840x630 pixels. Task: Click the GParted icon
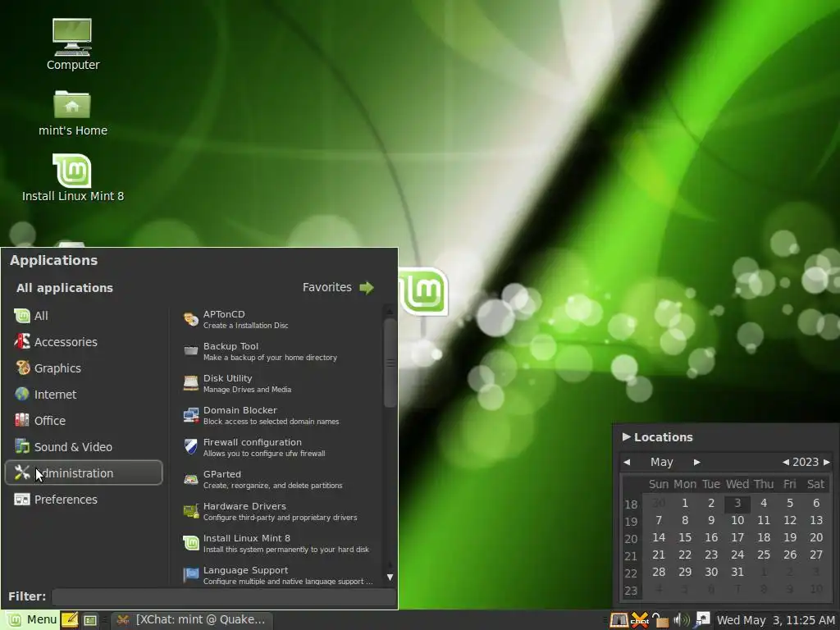[190, 479]
